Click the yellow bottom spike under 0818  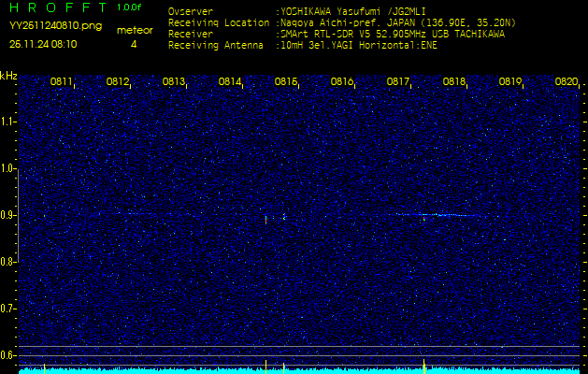coord(424,364)
